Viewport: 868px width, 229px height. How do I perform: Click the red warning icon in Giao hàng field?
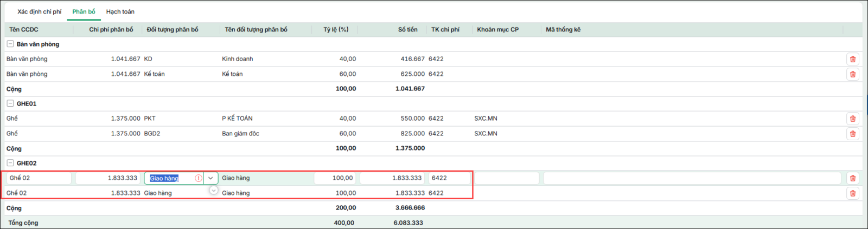click(x=199, y=178)
